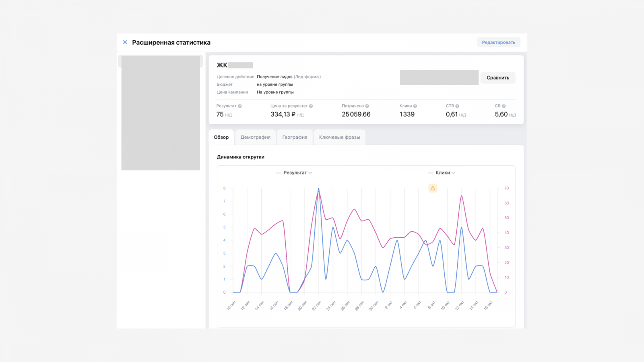The height and width of the screenshot is (362, 644).
Task: Click the pink Клики legend line marker
Action: (x=430, y=173)
